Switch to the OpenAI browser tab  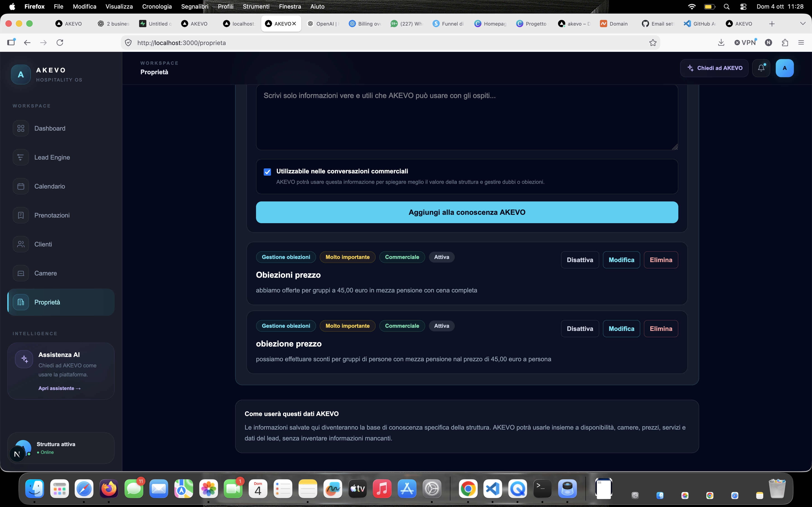point(324,24)
